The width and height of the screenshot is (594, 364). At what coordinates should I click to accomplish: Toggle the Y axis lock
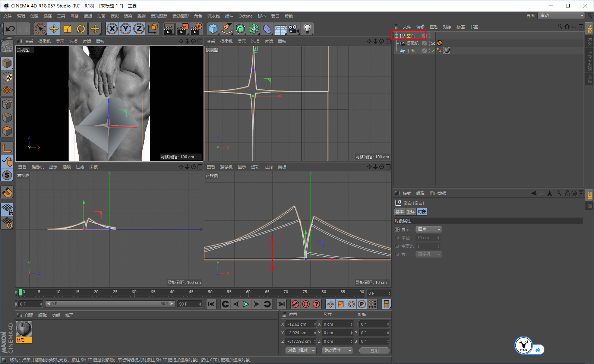(x=126, y=29)
